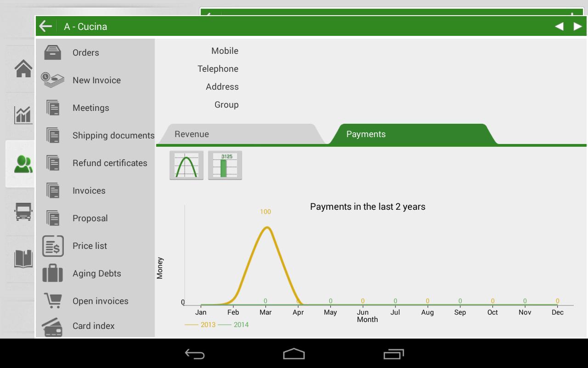The height and width of the screenshot is (368, 588).
Task: Open the statistics chart sidebar icon
Action: [x=23, y=115]
